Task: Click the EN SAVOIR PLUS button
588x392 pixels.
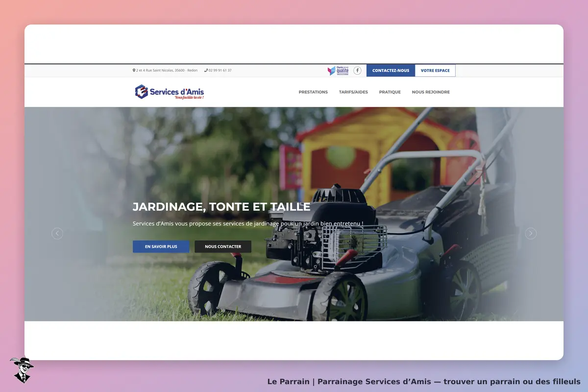Action: tap(161, 246)
